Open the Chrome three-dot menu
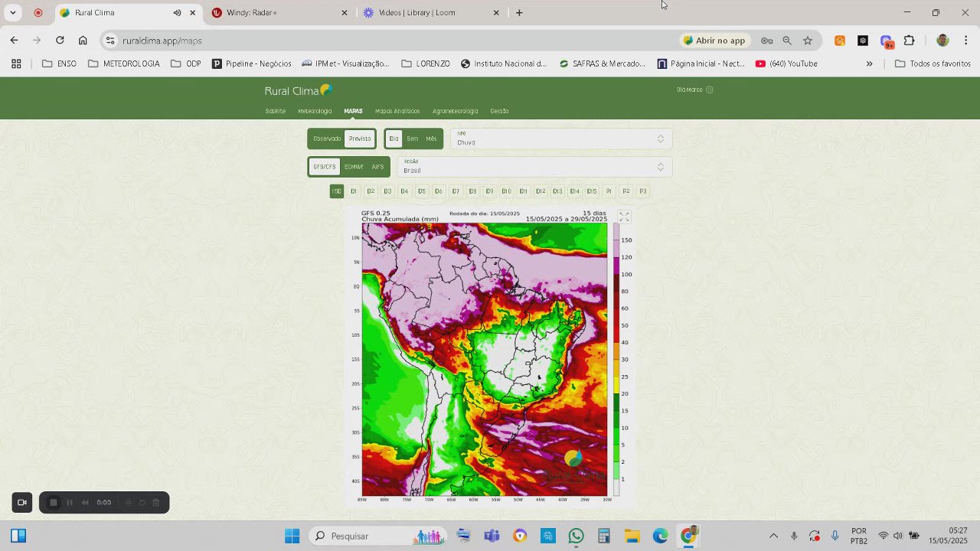Screen dimensions: 980x551 [x=966, y=41]
